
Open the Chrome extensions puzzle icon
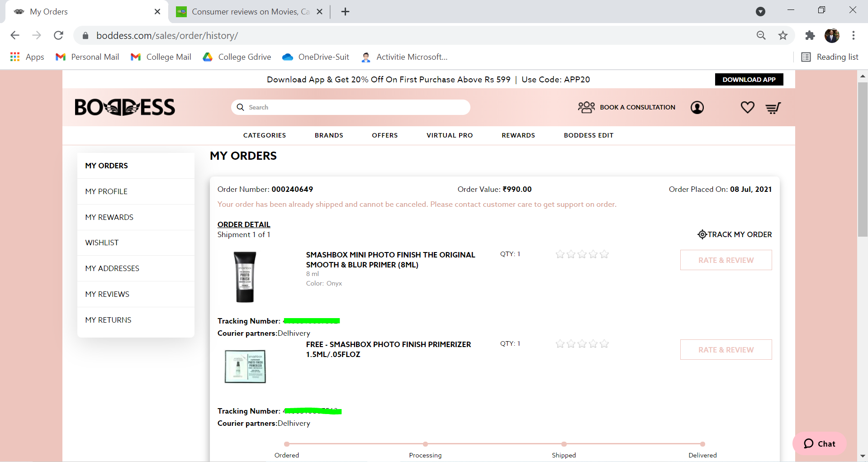click(810, 35)
